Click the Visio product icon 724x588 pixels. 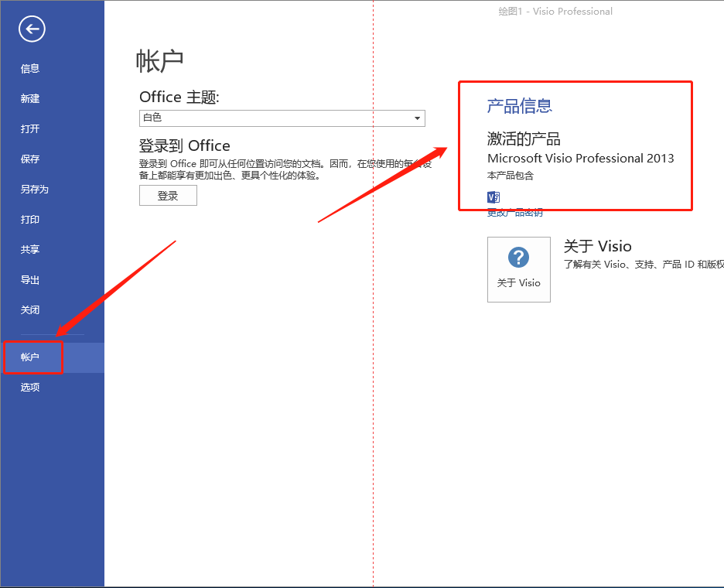pos(493,197)
